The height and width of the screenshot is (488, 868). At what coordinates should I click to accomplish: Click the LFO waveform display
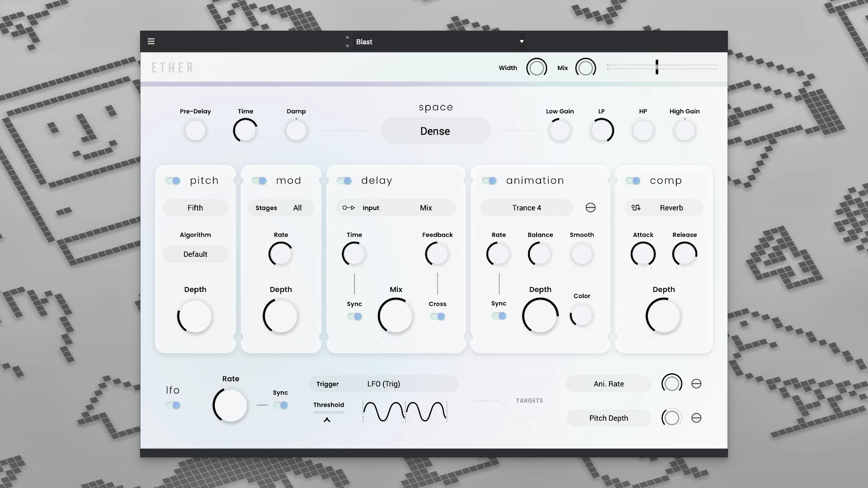pyautogui.click(x=405, y=411)
